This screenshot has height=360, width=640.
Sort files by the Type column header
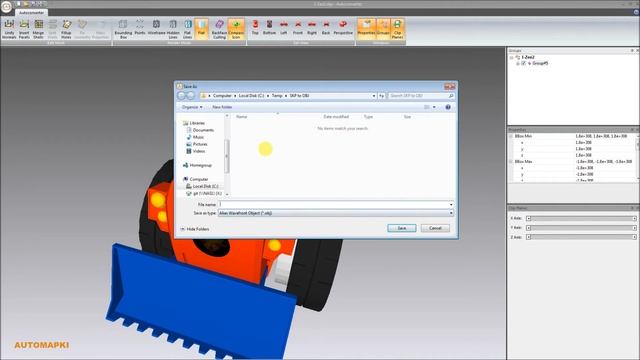point(368,117)
